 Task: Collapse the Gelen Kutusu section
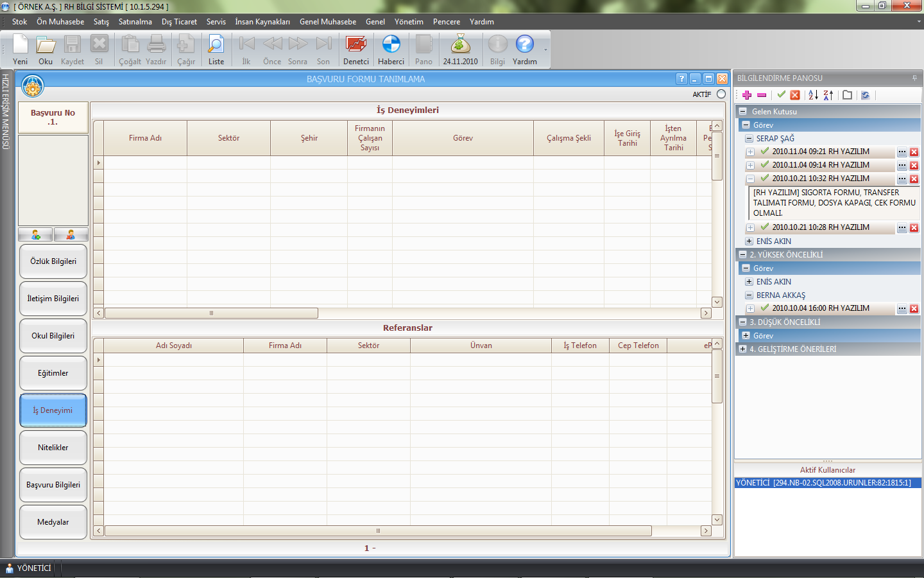point(743,111)
